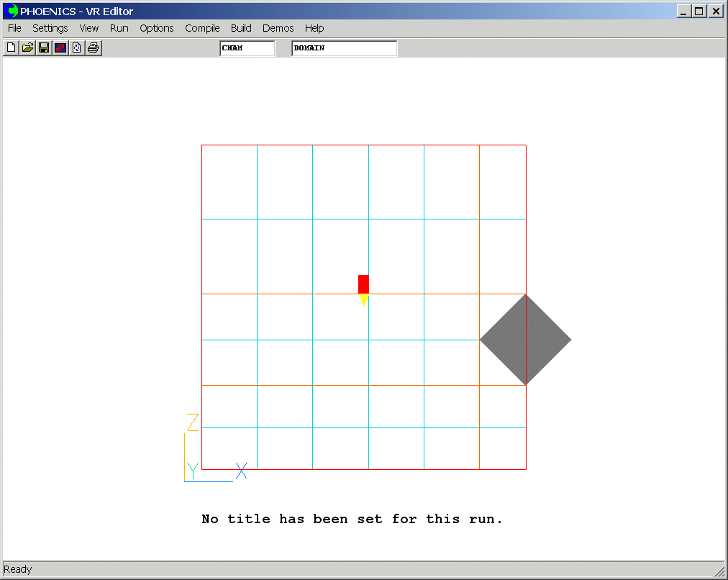This screenshot has height=580, width=728.
Task: Click the red-on-blue toolbar icon
Action: point(60,48)
